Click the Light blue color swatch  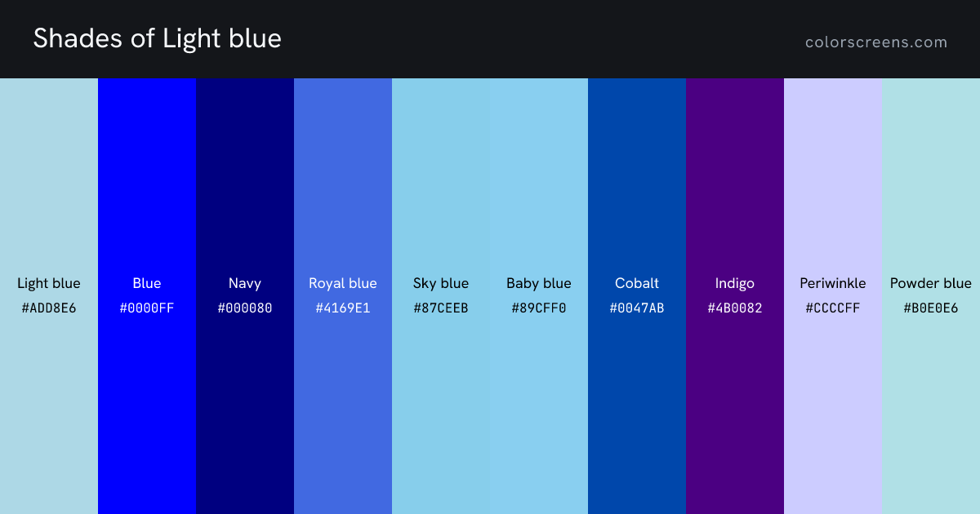tap(49, 296)
